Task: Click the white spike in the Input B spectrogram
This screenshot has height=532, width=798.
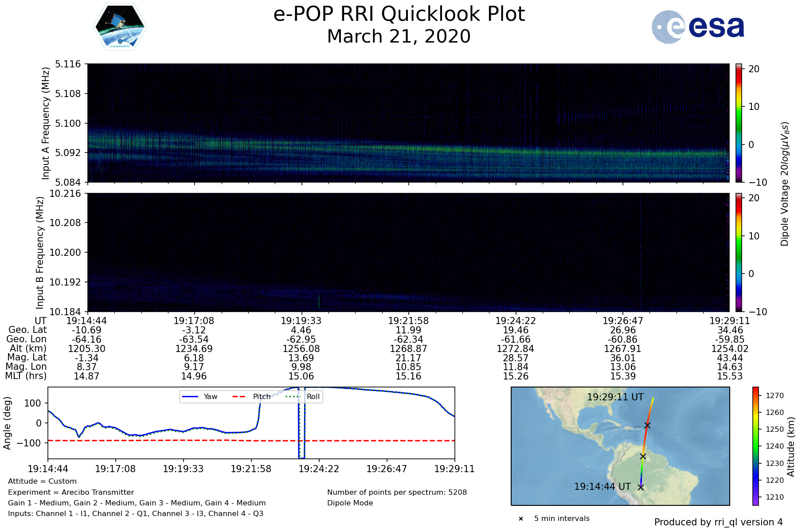Action: tap(319, 301)
